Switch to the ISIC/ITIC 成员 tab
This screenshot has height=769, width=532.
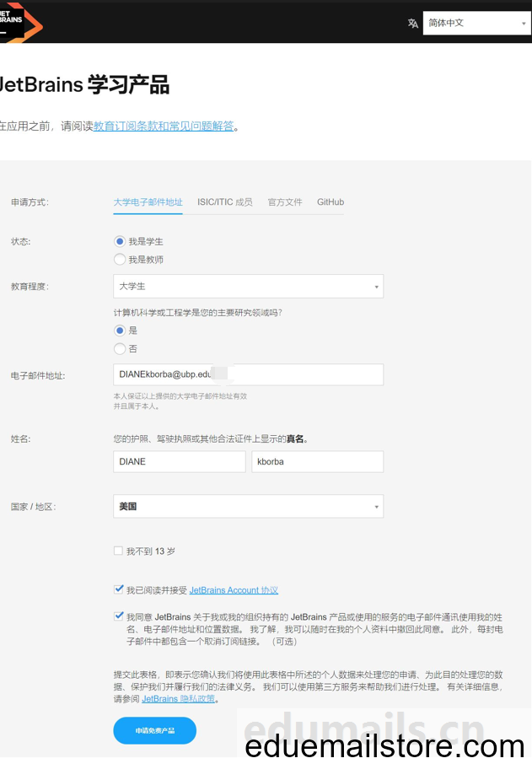tap(225, 202)
